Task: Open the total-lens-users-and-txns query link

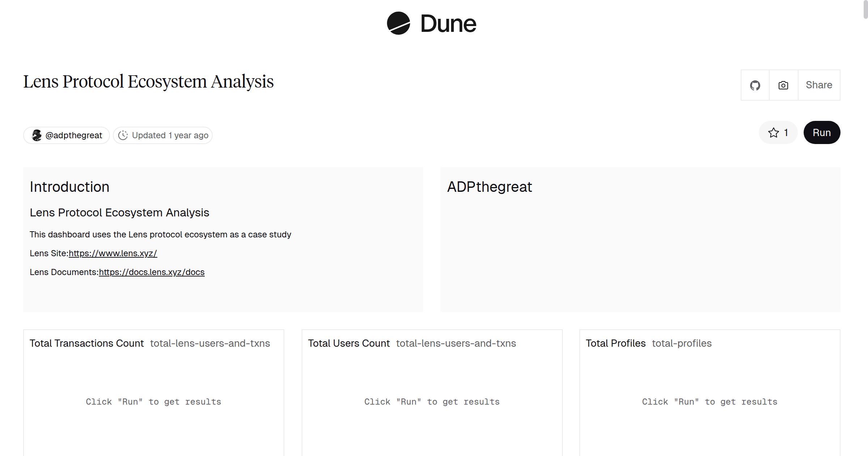Action: coord(210,343)
